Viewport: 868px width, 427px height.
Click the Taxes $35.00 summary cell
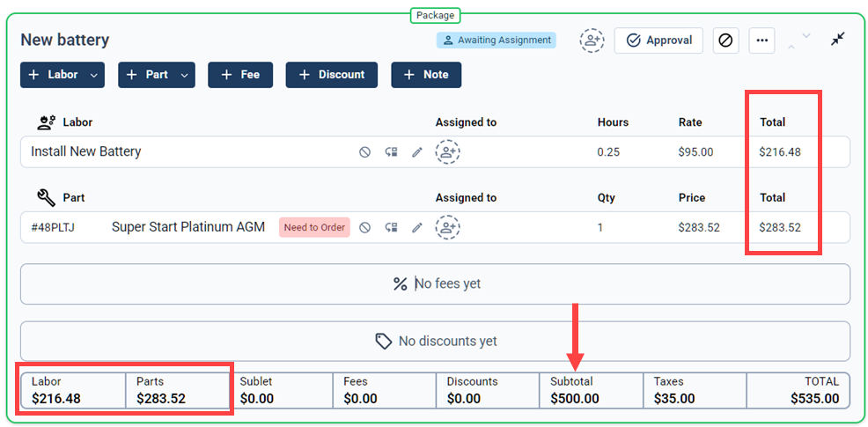coord(695,390)
